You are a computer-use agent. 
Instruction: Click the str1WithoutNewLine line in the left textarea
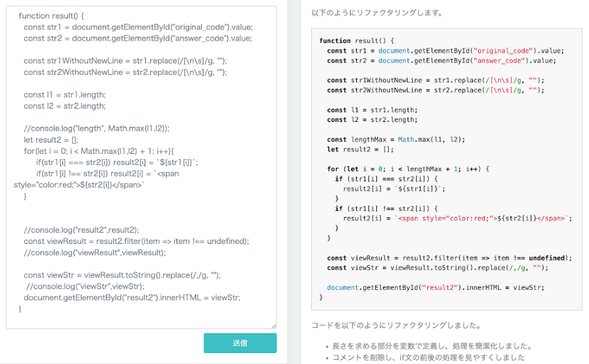(126, 61)
